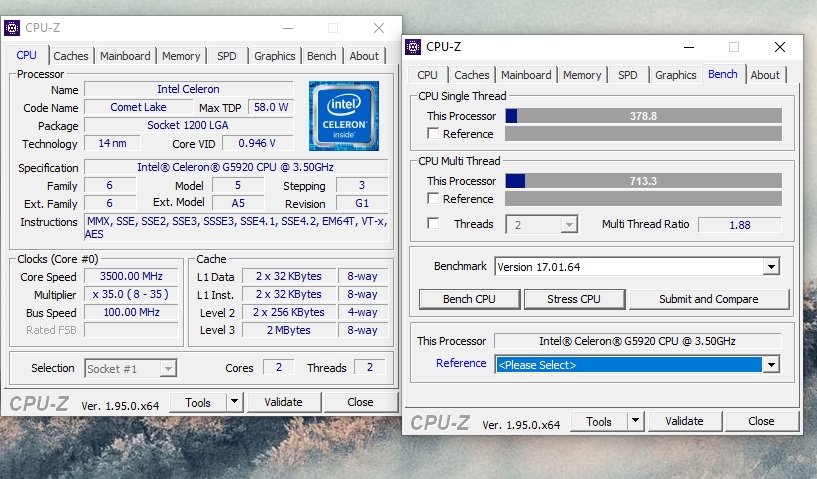The height and width of the screenshot is (479, 817).
Task: Click the Multi Thread Ratio field 1.88
Action: (x=740, y=225)
